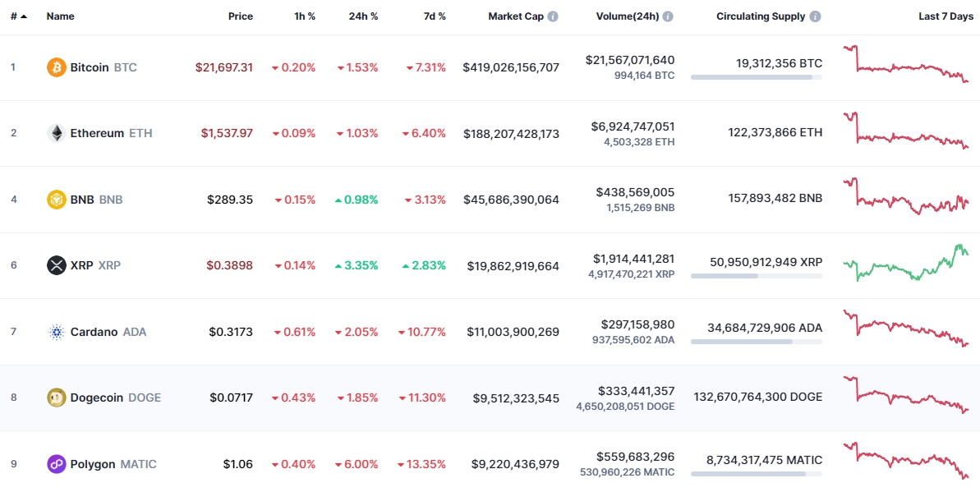Click Dogecoin supply 132,670,764,300 DOGE
This screenshot has height=492, width=980.
coord(758,397)
